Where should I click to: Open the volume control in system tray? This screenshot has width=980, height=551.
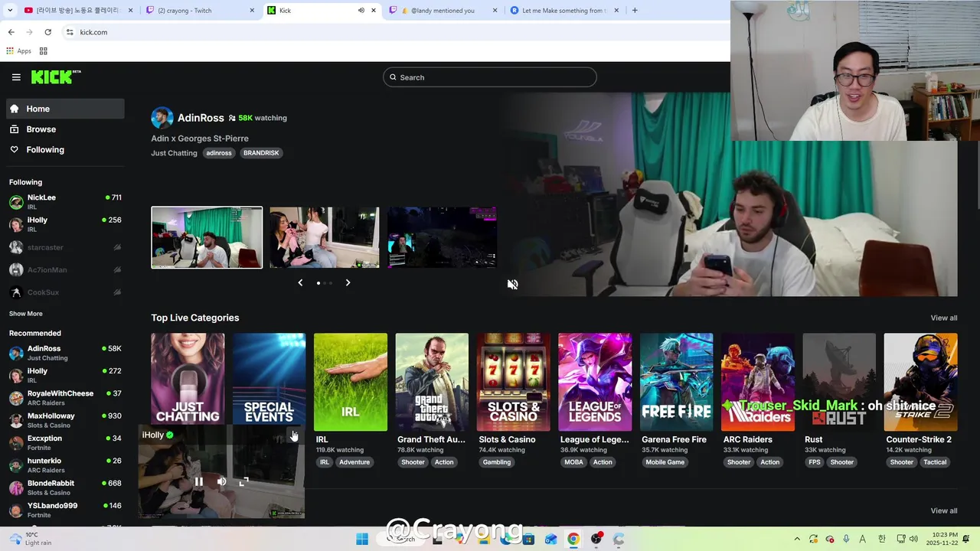(x=915, y=540)
